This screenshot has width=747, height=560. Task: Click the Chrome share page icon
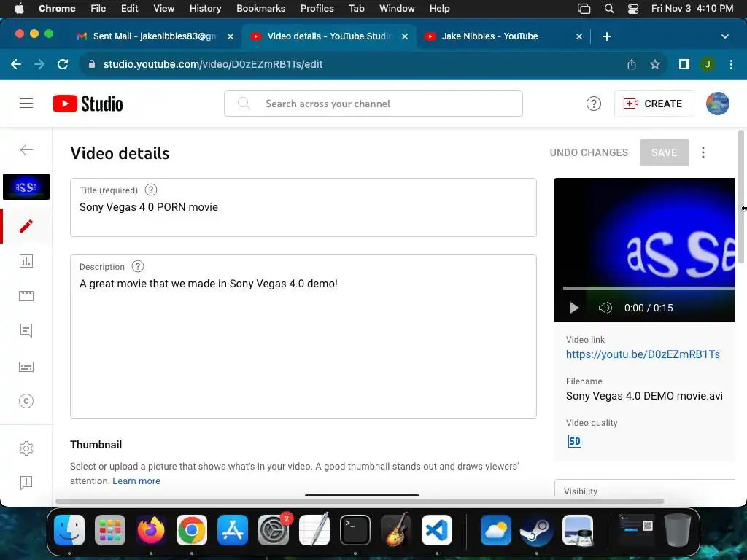631,64
